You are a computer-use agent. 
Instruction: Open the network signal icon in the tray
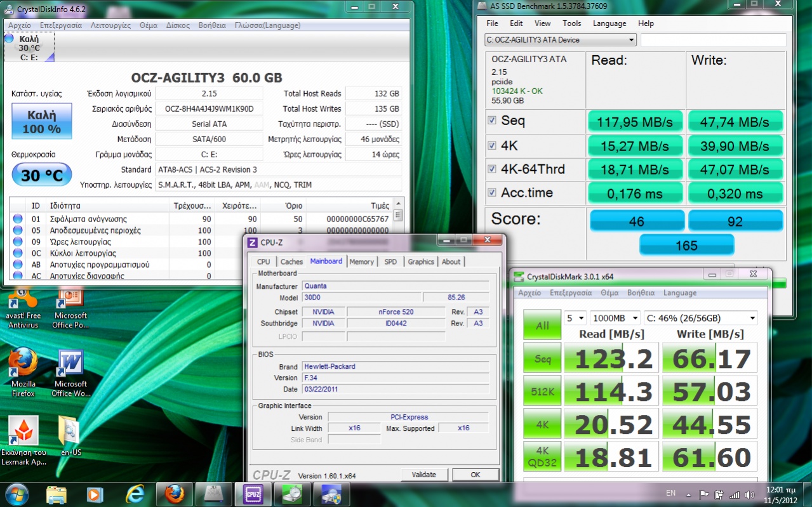735,494
